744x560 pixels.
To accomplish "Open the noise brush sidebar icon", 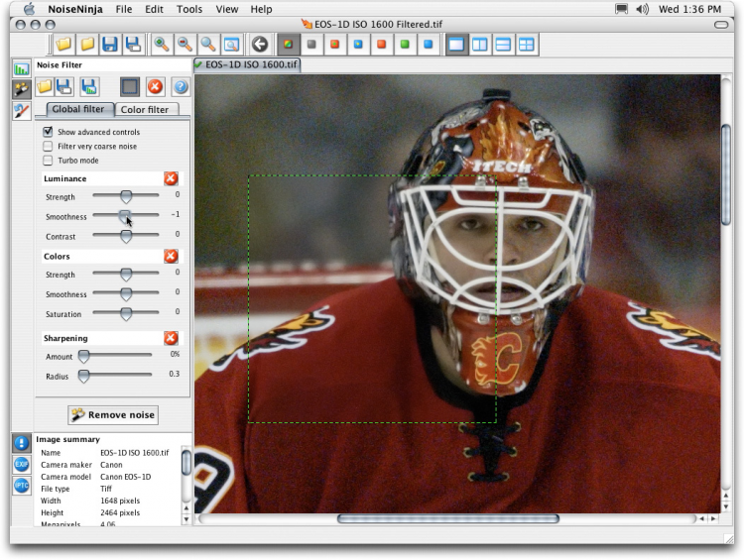I will (x=22, y=110).
